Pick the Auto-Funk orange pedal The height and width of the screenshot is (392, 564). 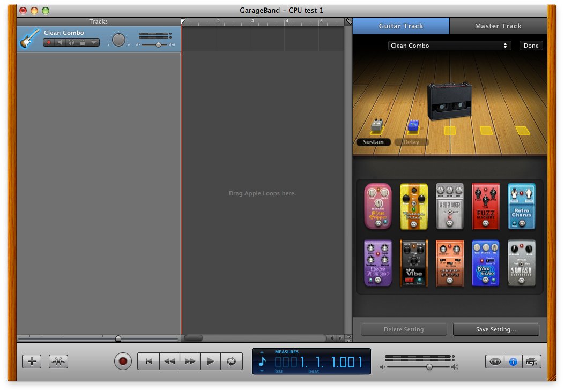[450, 263]
